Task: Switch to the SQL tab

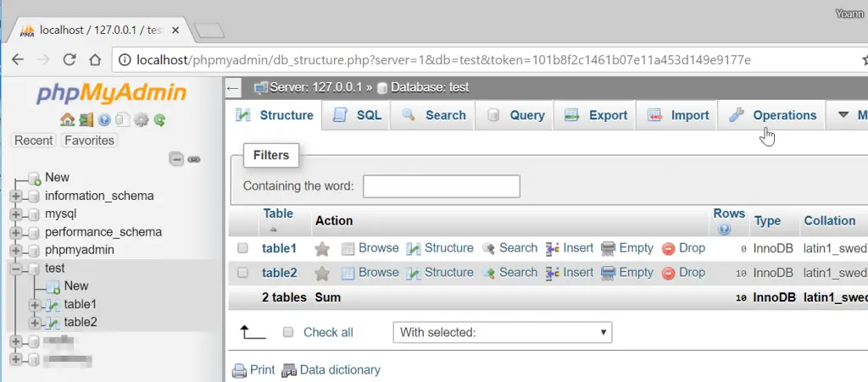Action: (358, 115)
